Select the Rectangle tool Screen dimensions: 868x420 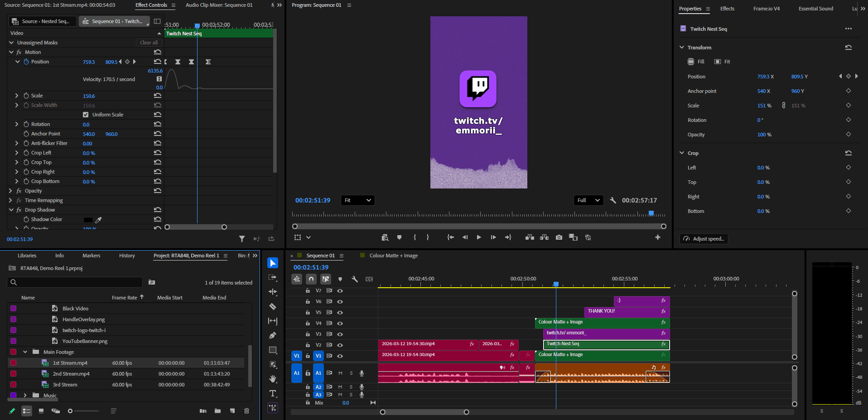tap(273, 350)
